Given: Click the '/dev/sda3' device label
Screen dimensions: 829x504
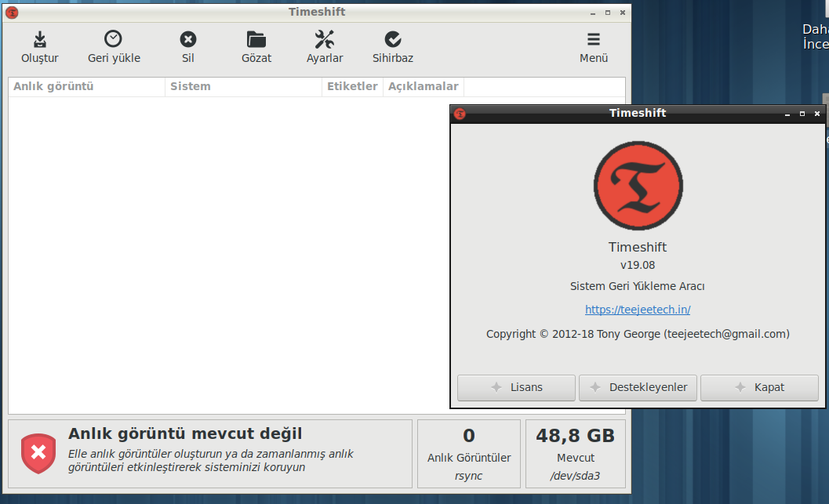Looking at the screenshot, I should click(575, 476).
